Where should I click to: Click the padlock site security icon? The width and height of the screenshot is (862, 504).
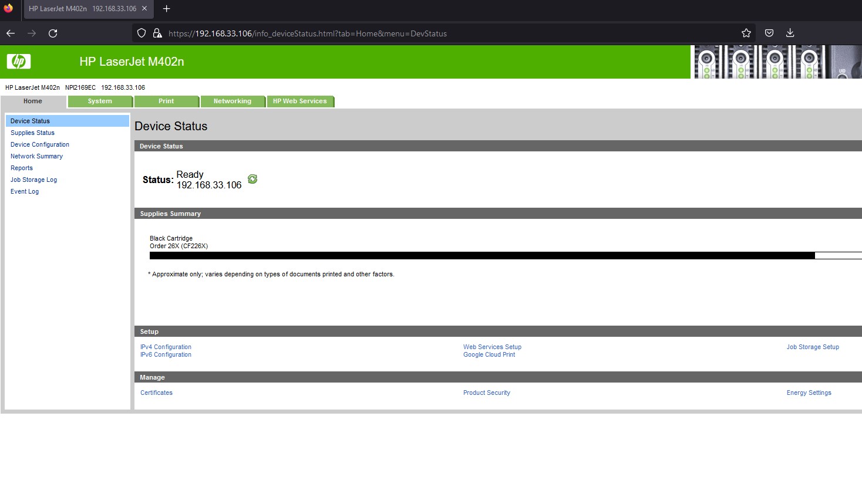pos(157,33)
